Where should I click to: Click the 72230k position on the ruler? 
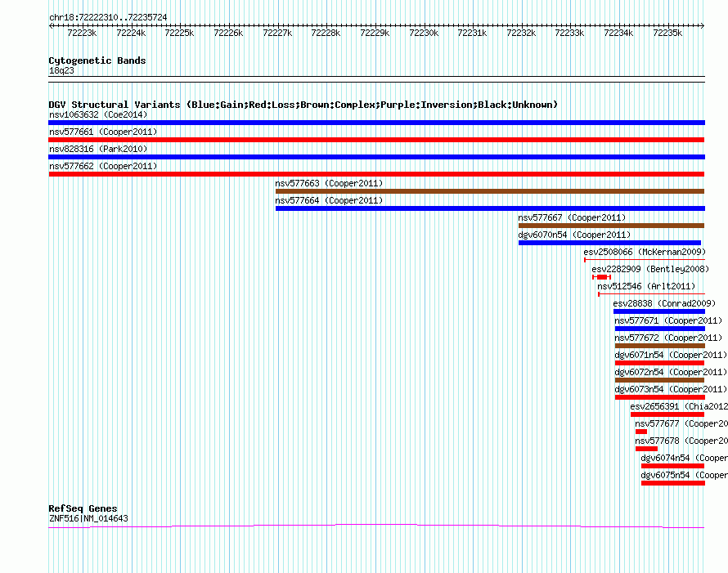click(423, 33)
